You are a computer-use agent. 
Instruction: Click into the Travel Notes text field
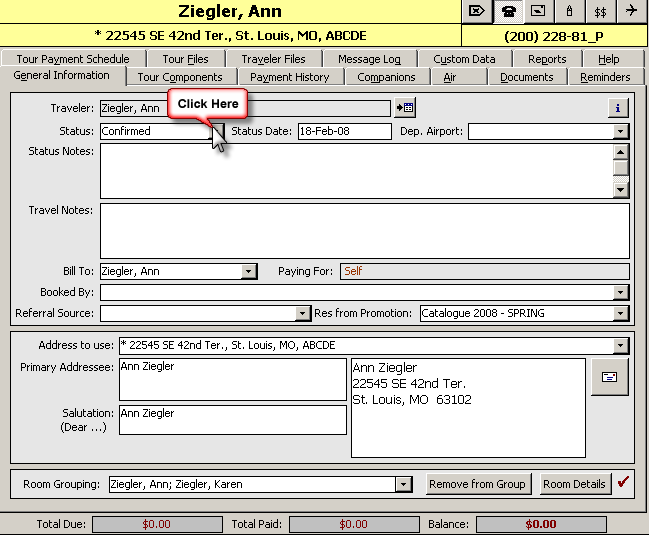coord(364,230)
